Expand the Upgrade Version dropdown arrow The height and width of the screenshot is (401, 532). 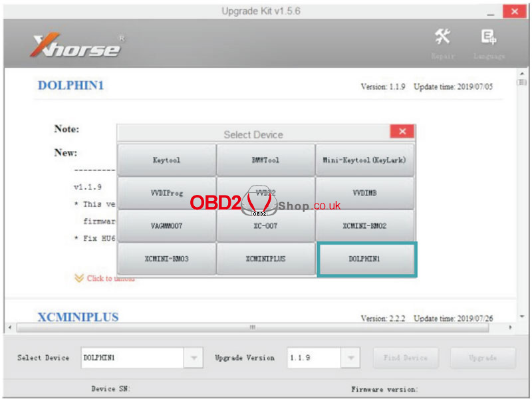click(x=350, y=358)
